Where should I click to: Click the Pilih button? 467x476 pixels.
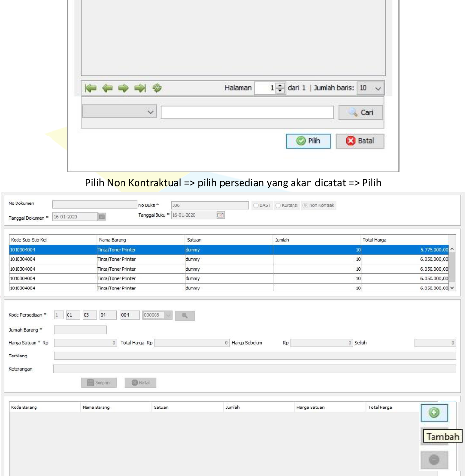[308, 141]
